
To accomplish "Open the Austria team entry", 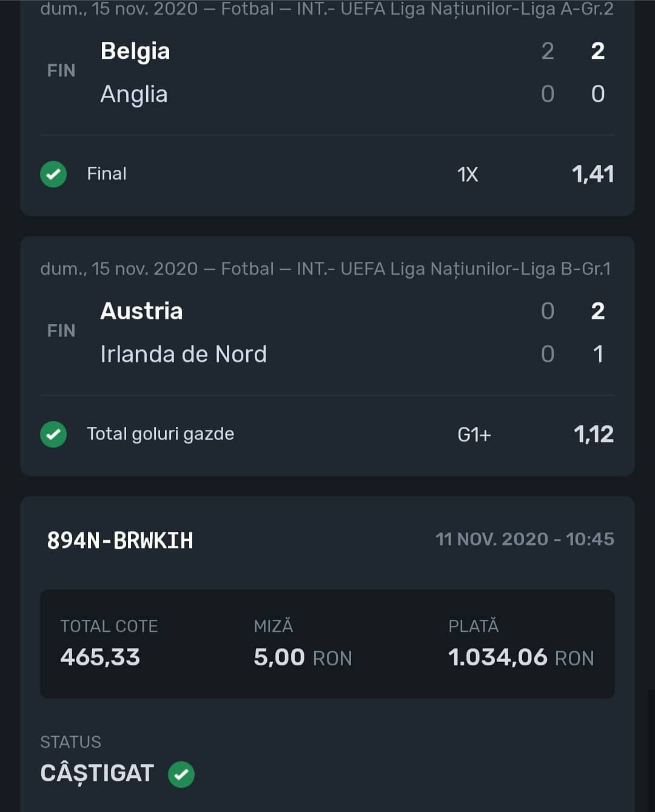I will coord(141,311).
